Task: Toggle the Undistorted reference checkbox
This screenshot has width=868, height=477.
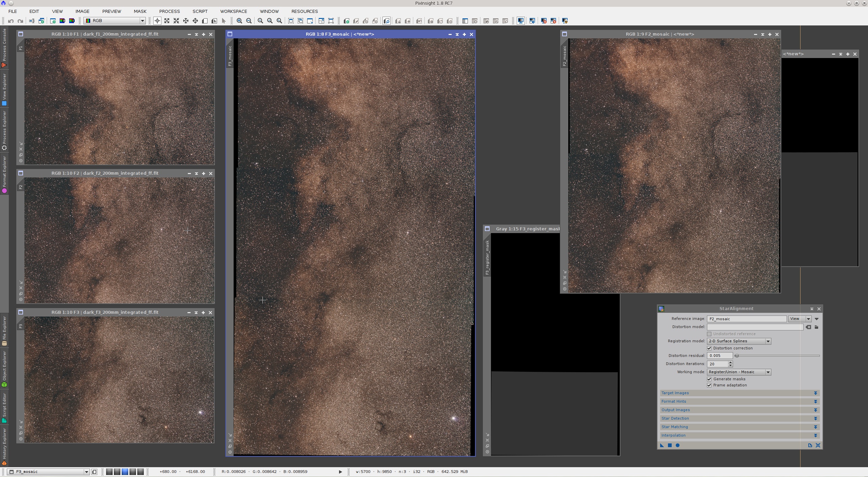Action: pyautogui.click(x=709, y=334)
